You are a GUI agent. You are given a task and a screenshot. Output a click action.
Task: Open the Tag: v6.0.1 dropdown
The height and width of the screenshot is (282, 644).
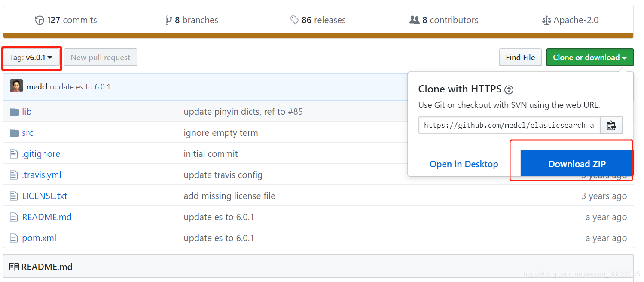31,58
